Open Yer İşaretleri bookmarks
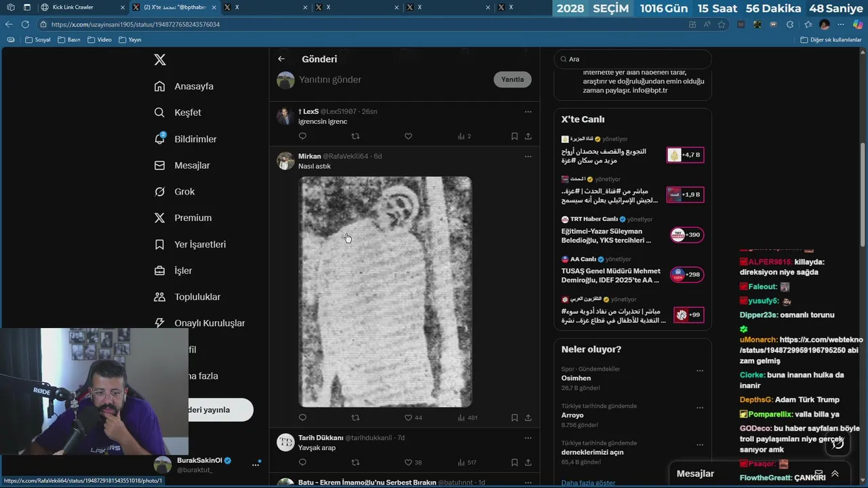This screenshot has height=488, width=868. pyautogui.click(x=190, y=244)
